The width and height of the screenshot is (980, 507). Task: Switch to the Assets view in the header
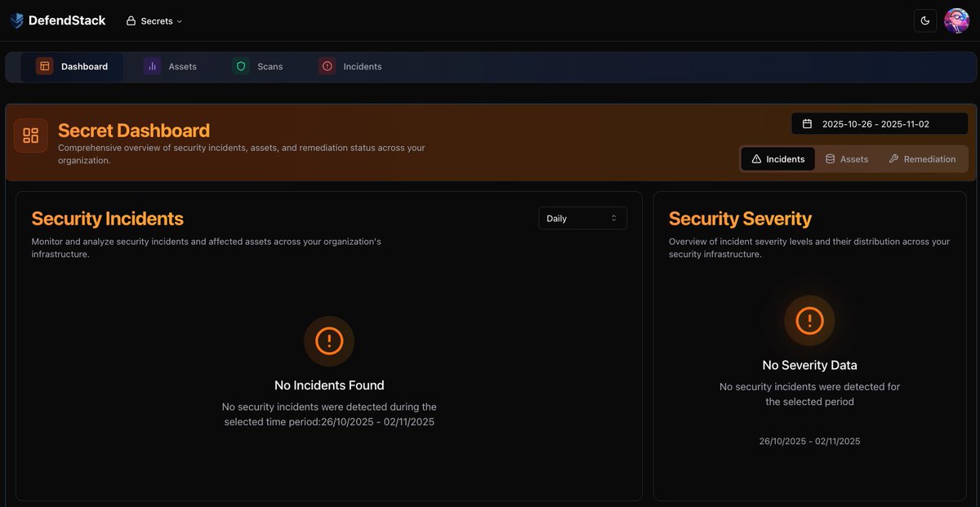[x=847, y=158]
